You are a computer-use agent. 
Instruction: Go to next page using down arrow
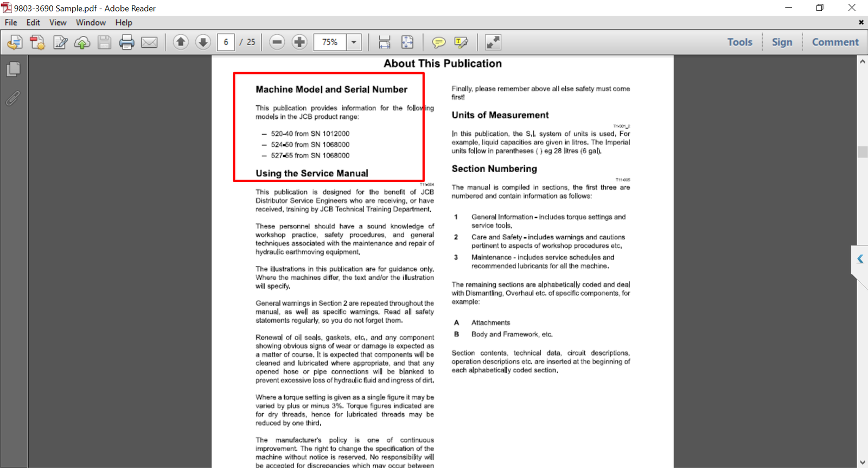coord(203,42)
